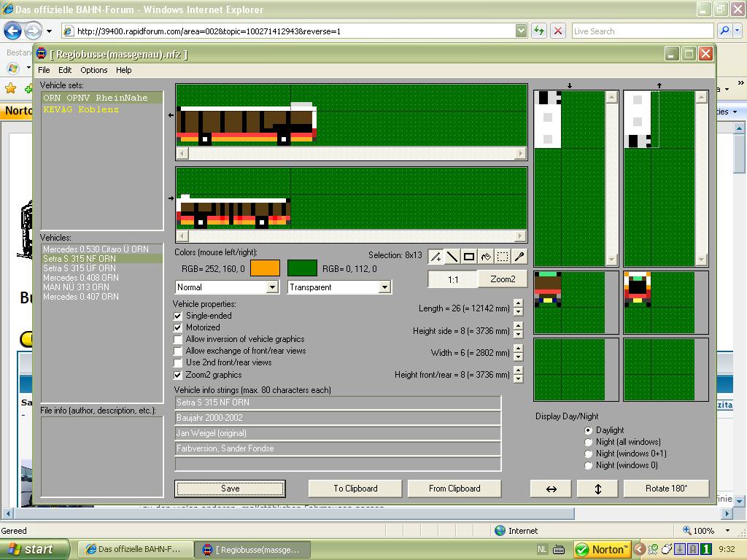This screenshot has width=747, height=560.
Task: Select the rectangle drawing tool
Action: [469, 257]
